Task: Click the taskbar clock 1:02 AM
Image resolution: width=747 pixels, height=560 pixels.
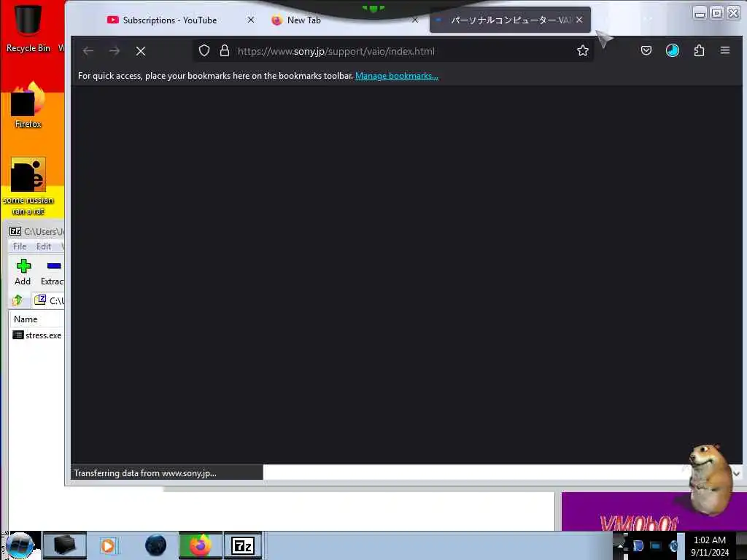Action: click(x=710, y=545)
